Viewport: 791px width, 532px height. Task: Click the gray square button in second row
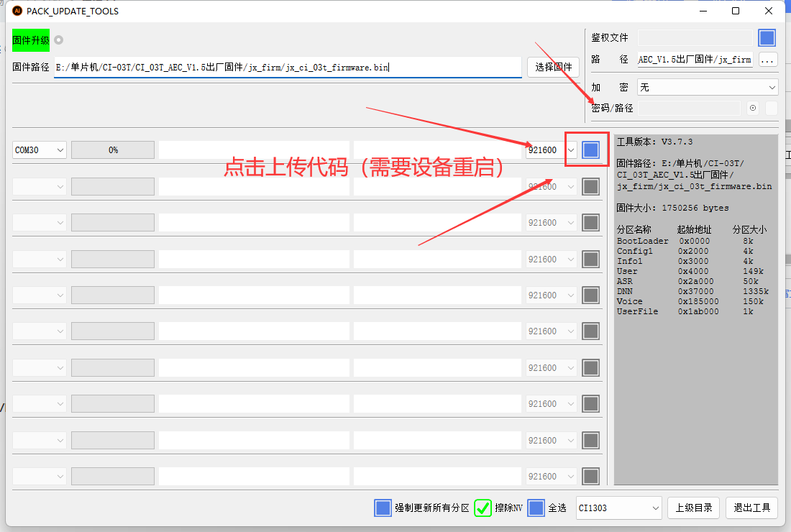click(x=590, y=186)
